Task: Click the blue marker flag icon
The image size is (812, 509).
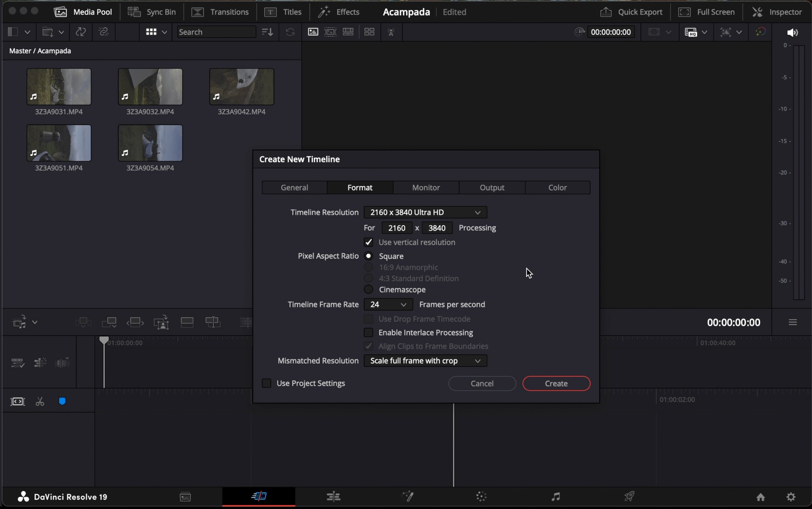Action: pyautogui.click(x=62, y=402)
